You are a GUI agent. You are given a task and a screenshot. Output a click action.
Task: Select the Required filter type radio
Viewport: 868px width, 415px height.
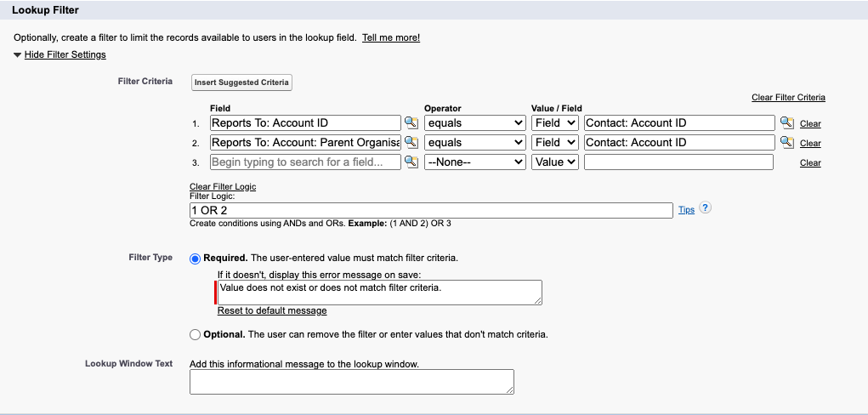[x=196, y=258]
